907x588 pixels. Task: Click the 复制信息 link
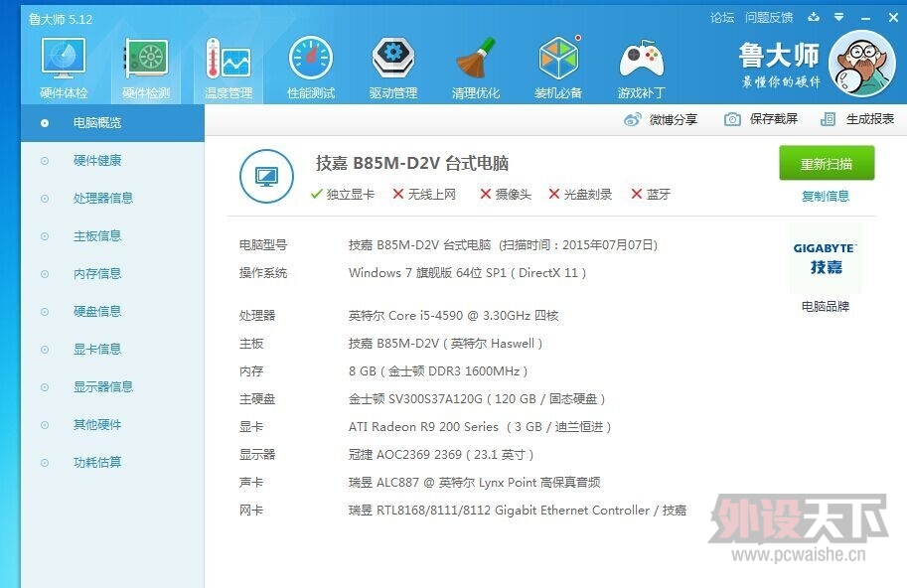coord(826,196)
